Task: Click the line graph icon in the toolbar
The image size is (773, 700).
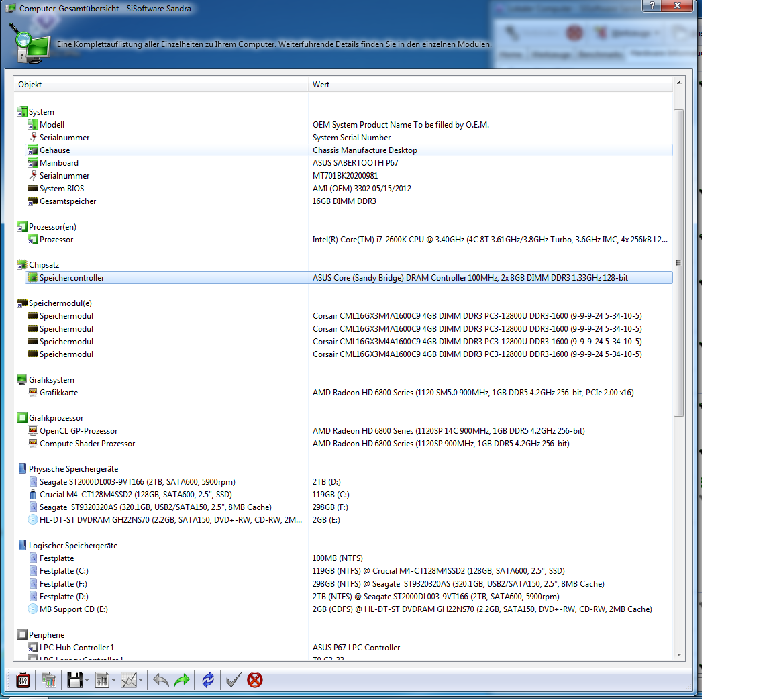Action: [129, 681]
